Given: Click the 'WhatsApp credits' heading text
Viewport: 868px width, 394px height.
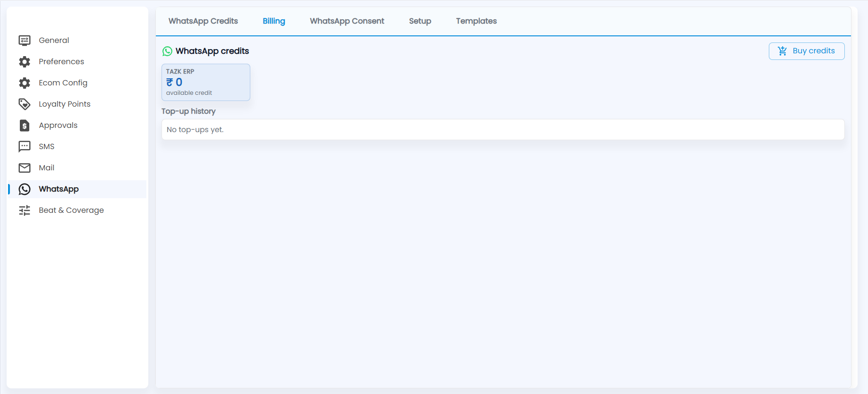Looking at the screenshot, I should [x=212, y=51].
